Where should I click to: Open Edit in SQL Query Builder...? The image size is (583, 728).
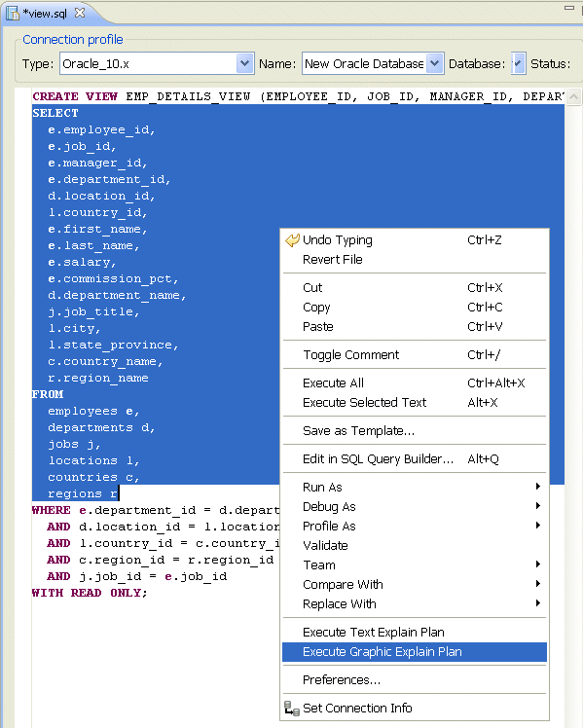point(415,459)
